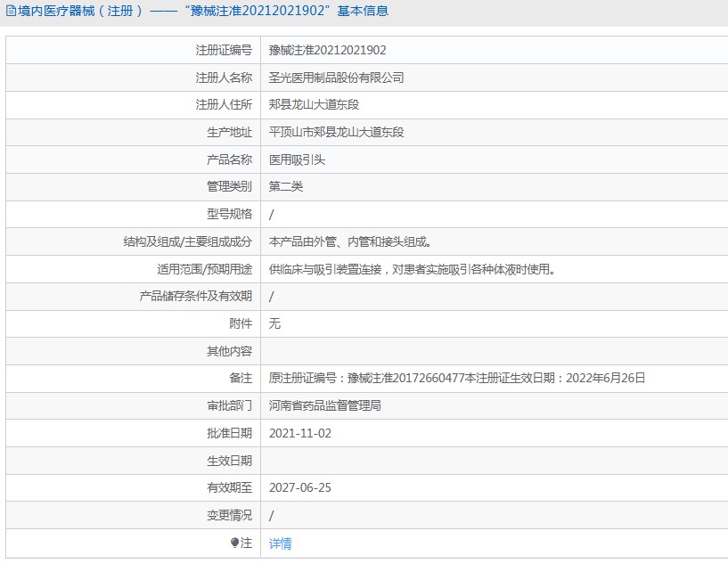Click the 型号规格 row label
This screenshot has width=728, height=564.
coord(229,215)
